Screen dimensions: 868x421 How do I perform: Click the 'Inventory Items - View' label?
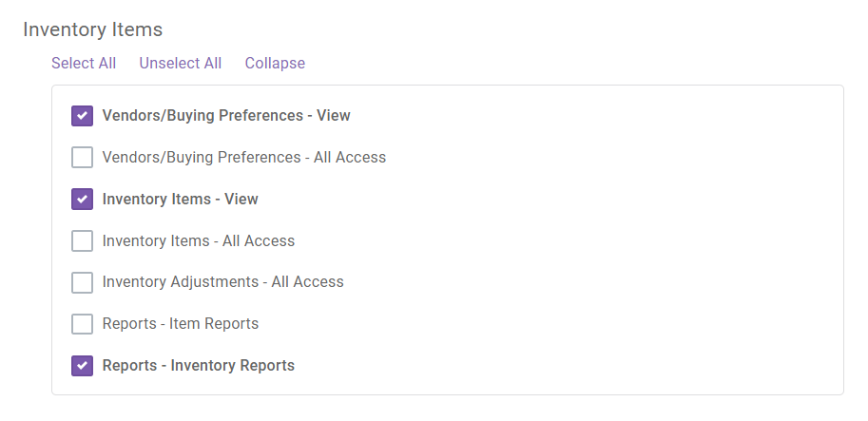[x=180, y=200]
